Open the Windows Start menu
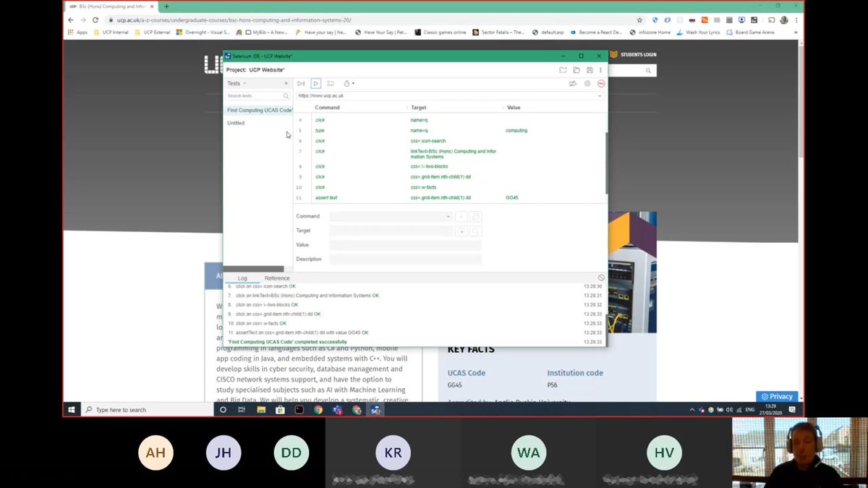Viewport: 868px width, 488px height. [x=72, y=409]
